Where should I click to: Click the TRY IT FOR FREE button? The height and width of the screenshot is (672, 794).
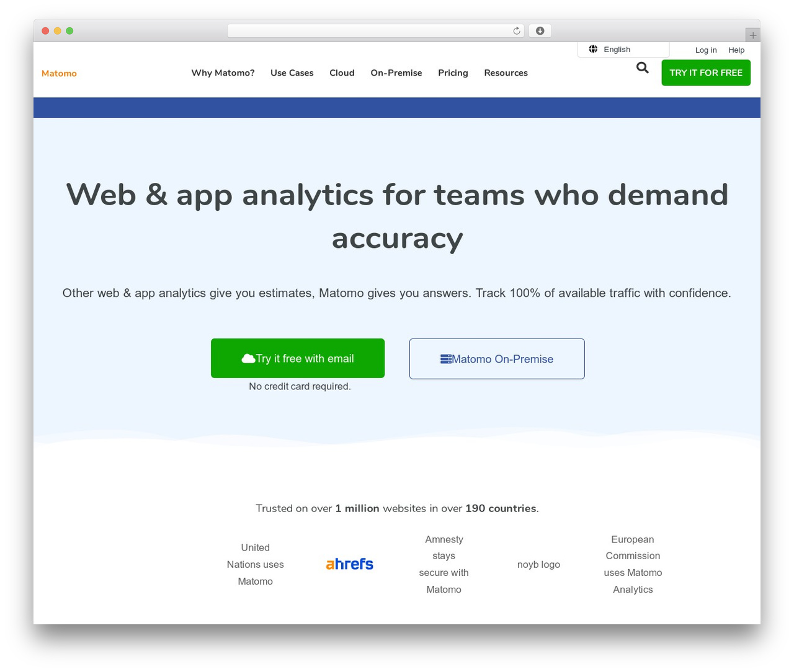point(706,73)
